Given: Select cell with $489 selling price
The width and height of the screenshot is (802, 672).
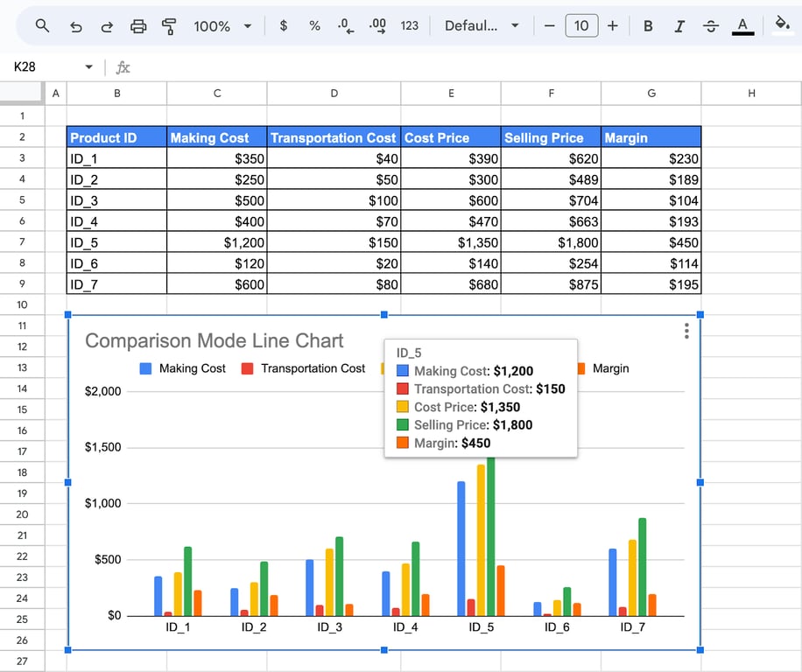Looking at the screenshot, I should 551,179.
